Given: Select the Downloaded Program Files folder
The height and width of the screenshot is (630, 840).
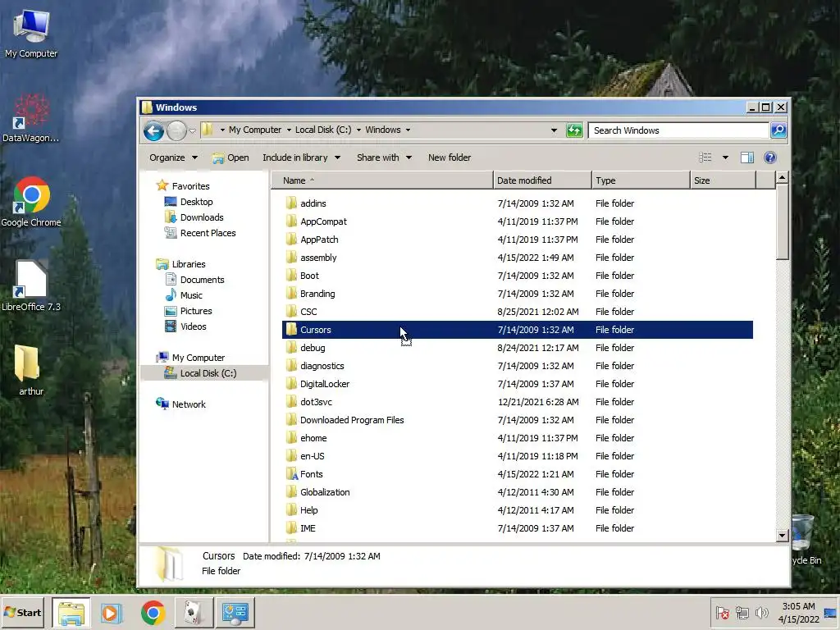Looking at the screenshot, I should coord(518,420).
